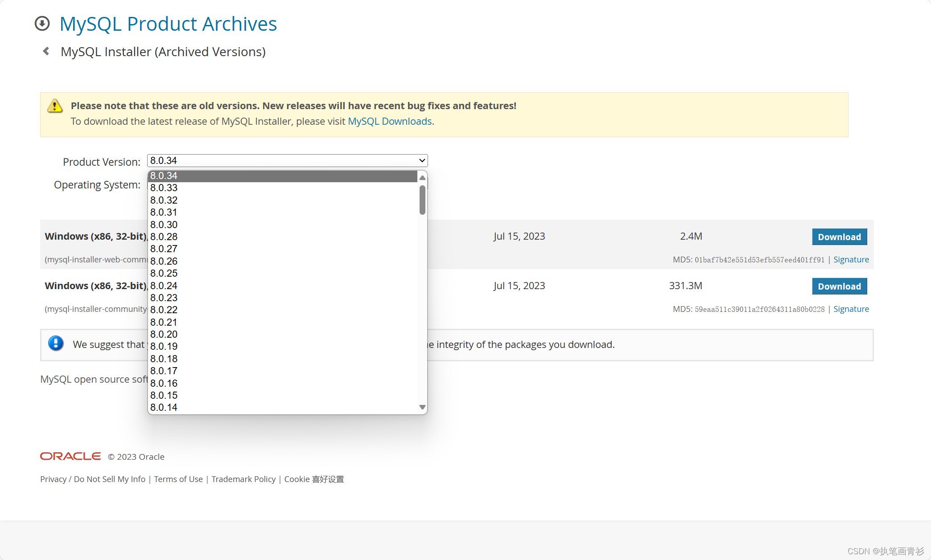
Task: Click the download circle icon near title
Action: 42,24
